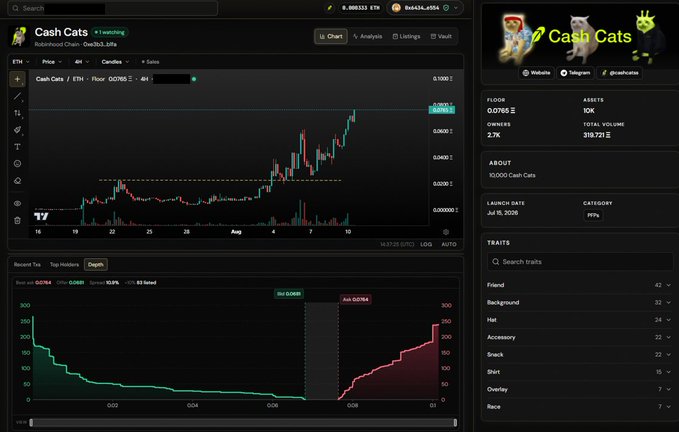Select the eraser tool
This screenshot has height=432, width=679.
tap(17, 181)
